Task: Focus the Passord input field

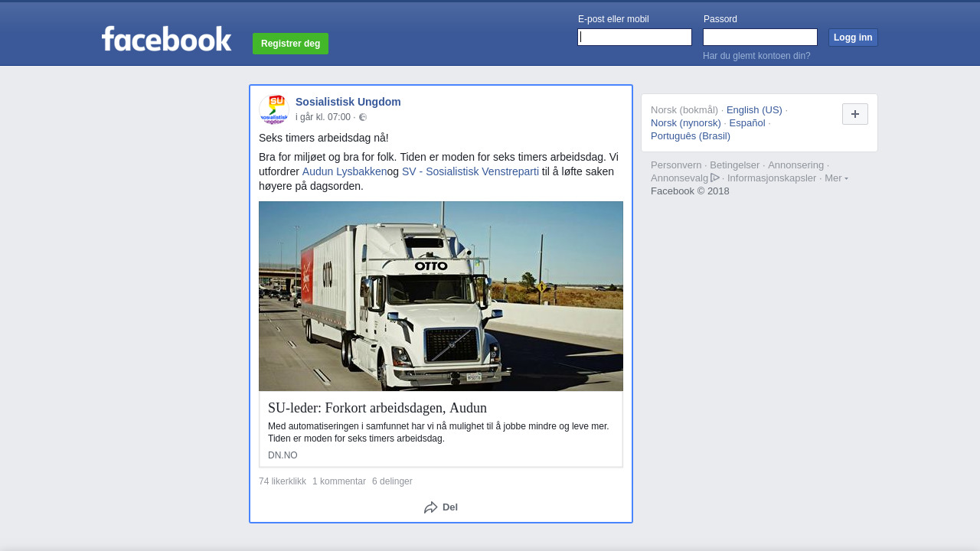Action: [x=760, y=37]
